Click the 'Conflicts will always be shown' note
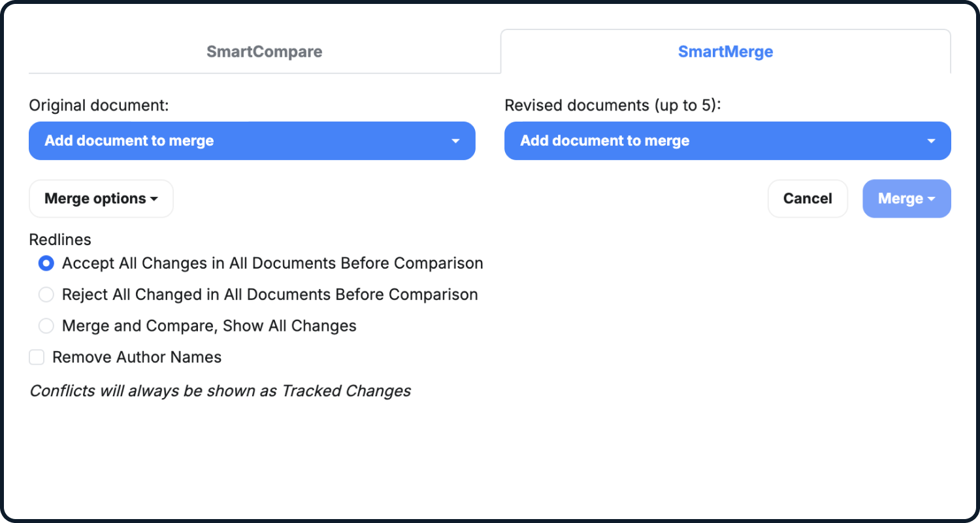The height and width of the screenshot is (523, 980). [x=220, y=391]
